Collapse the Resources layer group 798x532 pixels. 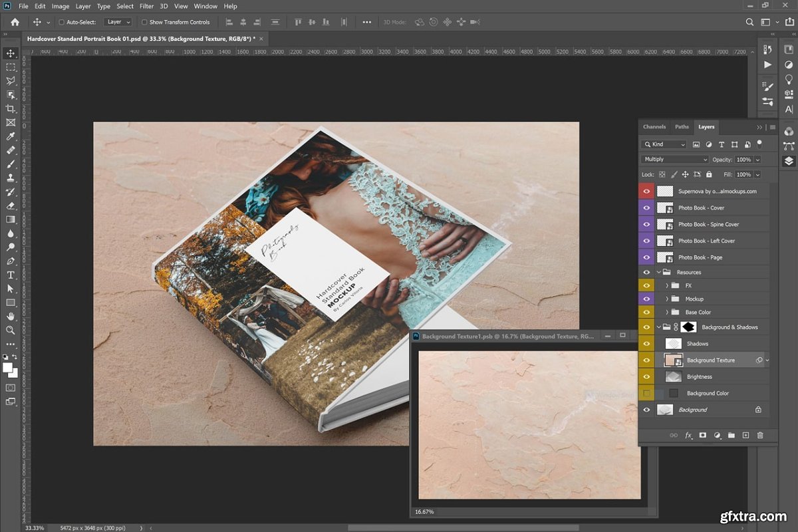[659, 272]
